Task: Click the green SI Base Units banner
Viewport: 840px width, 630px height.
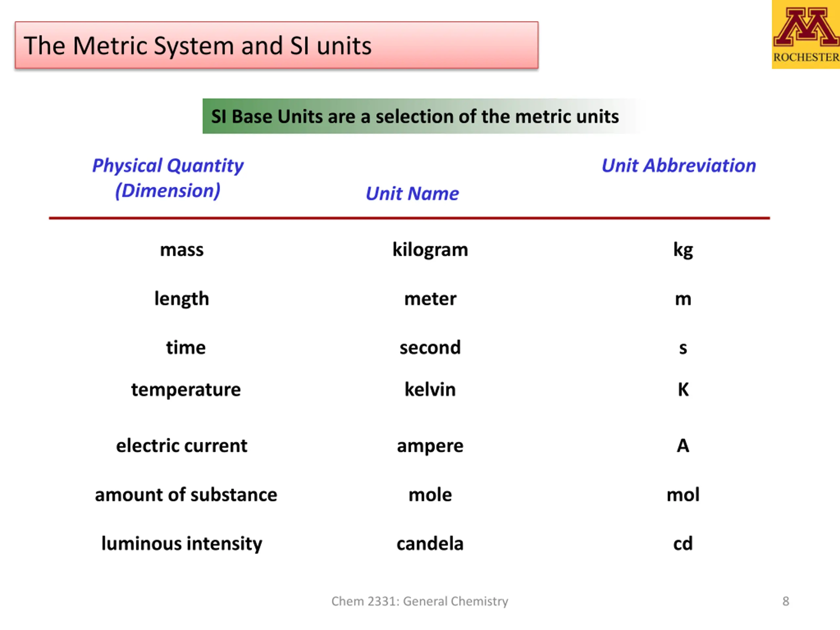Action: pos(422,116)
